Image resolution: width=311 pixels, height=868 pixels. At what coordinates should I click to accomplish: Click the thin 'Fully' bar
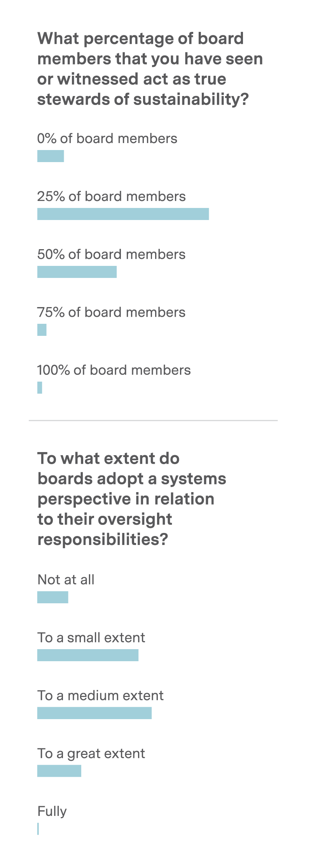point(38,829)
